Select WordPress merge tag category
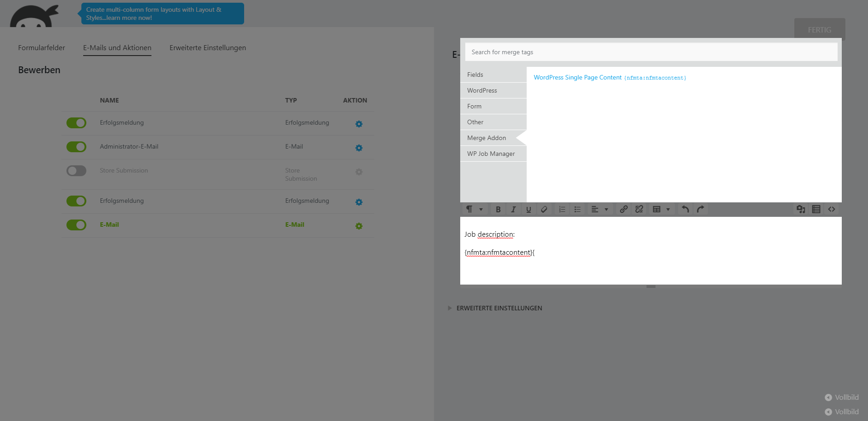The width and height of the screenshot is (868, 421). 493,90
